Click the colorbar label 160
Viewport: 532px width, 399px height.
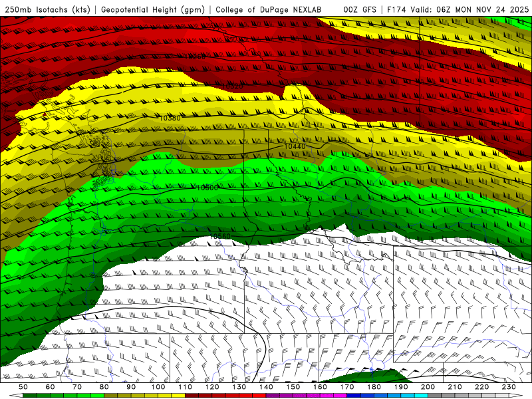(x=320, y=387)
